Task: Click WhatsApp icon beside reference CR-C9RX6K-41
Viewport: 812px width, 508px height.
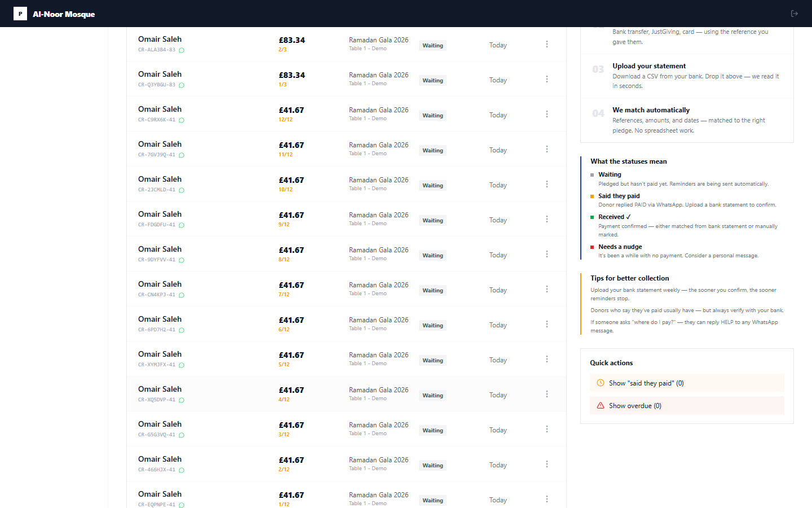Action: click(x=182, y=120)
